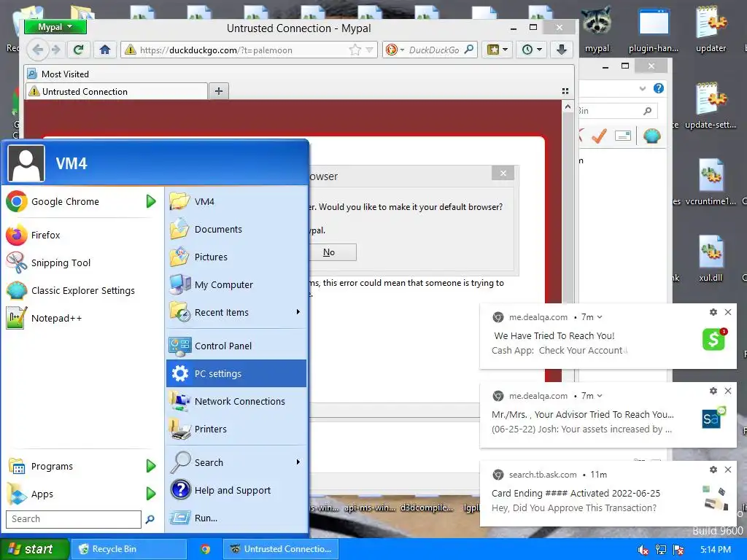Open Pictures from the start menu
The width and height of the screenshot is (747, 560).
click(236, 257)
